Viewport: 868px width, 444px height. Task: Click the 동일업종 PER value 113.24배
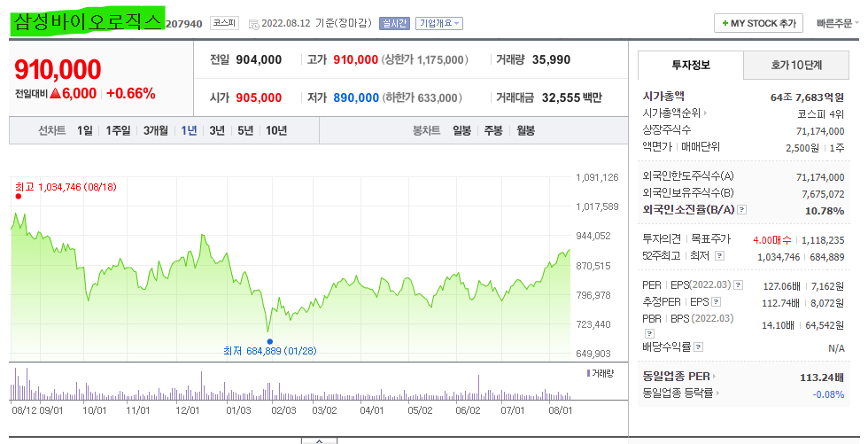tap(822, 378)
